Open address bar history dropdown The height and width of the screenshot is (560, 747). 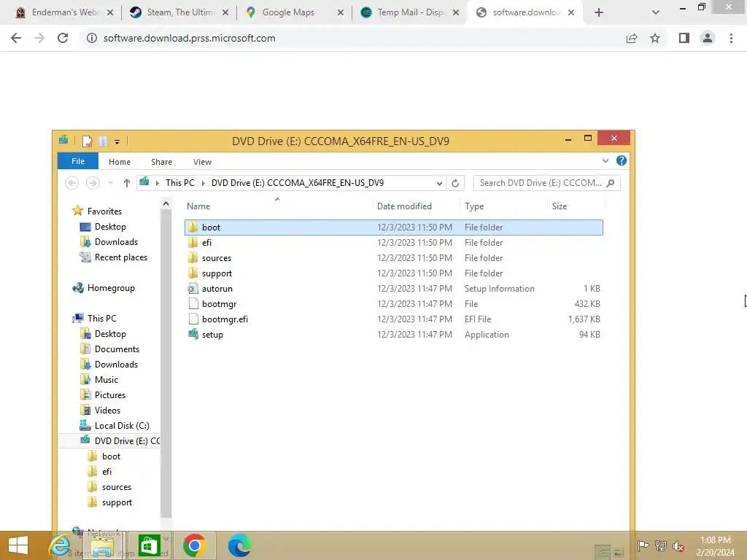click(438, 183)
